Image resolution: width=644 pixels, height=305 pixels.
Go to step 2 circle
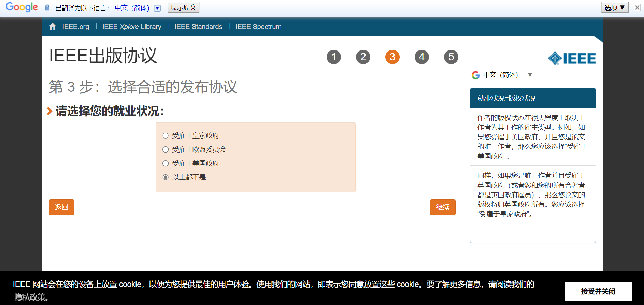click(x=363, y=57)
